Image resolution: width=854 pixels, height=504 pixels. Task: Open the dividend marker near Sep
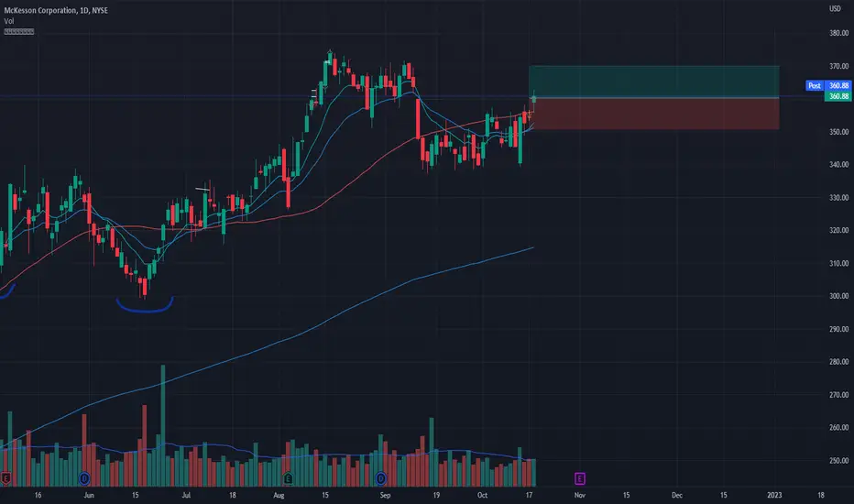coord(380,478)
